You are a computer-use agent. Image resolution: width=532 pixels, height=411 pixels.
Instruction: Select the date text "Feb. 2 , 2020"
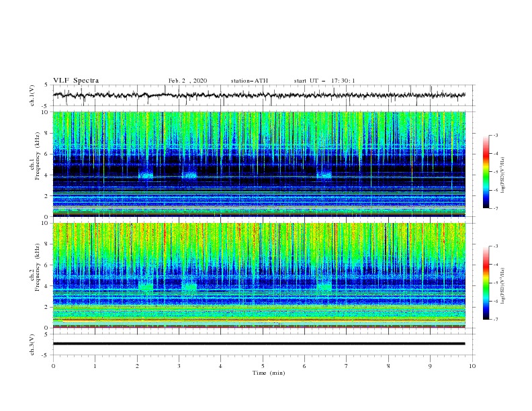187,81
